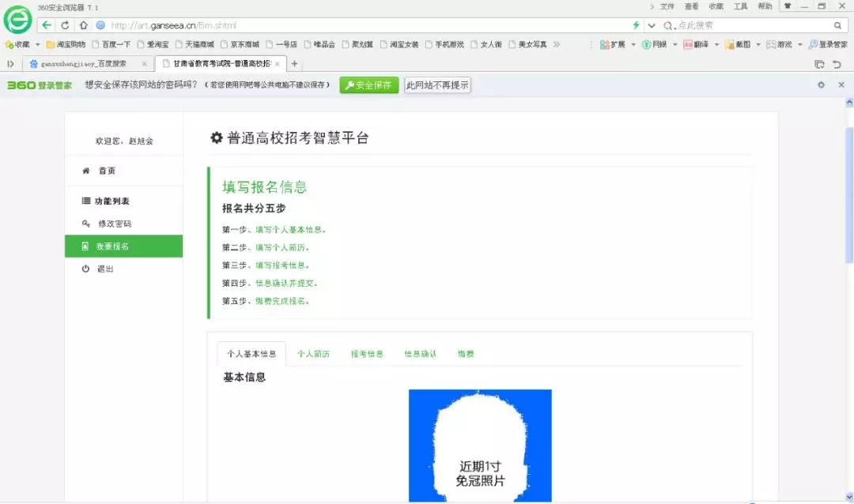The width and height of the screenshot is (854, 504).
Task: Click the 安全保存 green button
Action: point(368,85)
